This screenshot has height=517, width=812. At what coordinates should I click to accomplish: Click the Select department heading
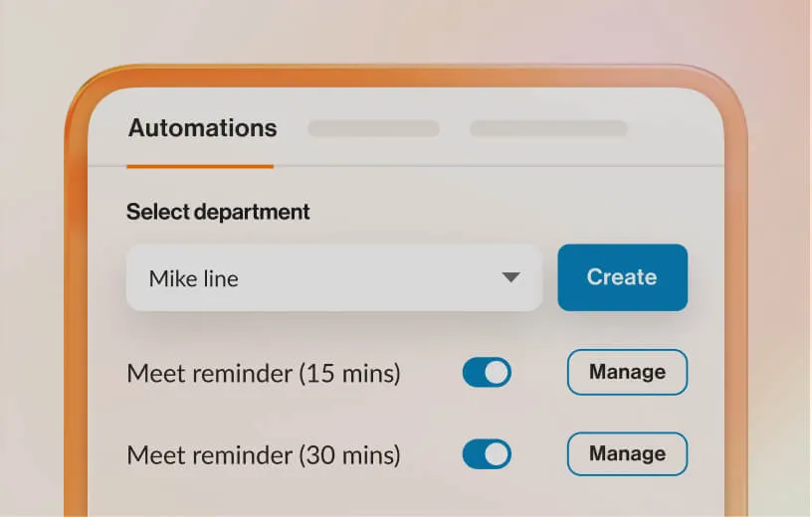218,212
